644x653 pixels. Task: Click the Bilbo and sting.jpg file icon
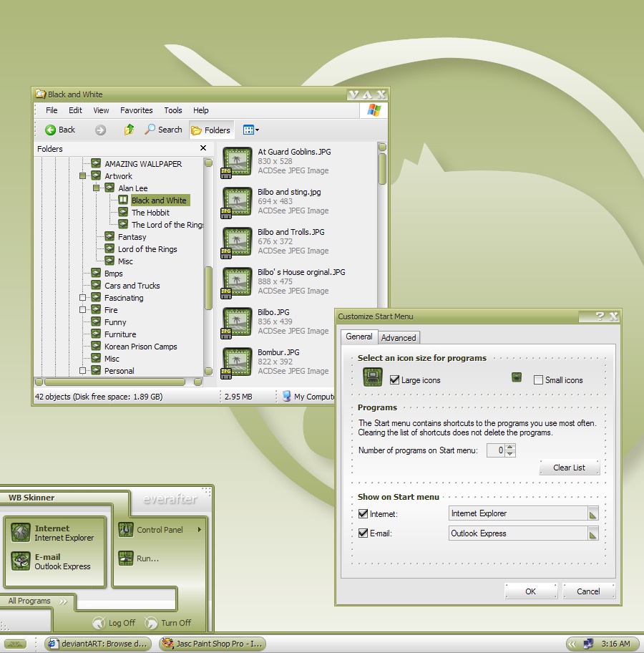[236, 201]
